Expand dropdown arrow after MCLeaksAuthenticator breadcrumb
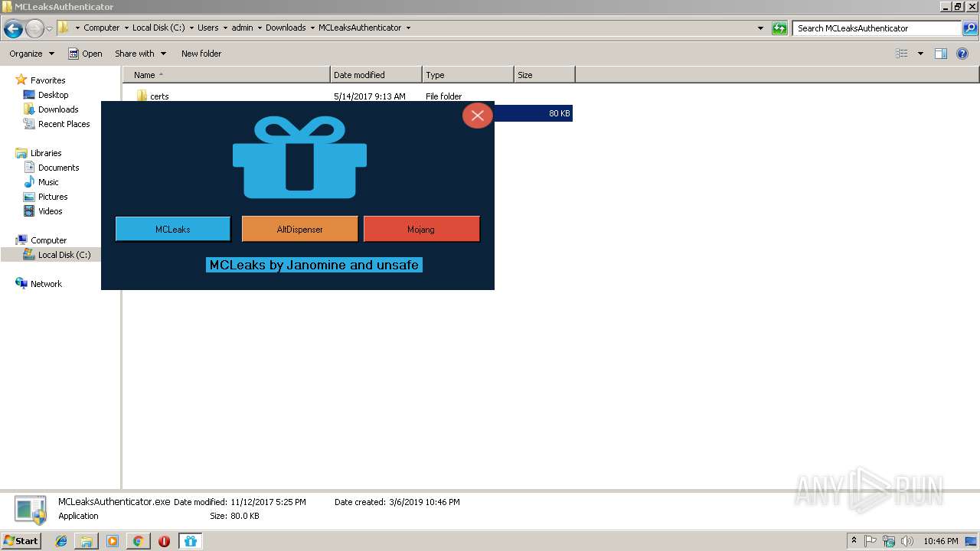The height and width of the screenshot is (551, 980). [x=408, y=28]
